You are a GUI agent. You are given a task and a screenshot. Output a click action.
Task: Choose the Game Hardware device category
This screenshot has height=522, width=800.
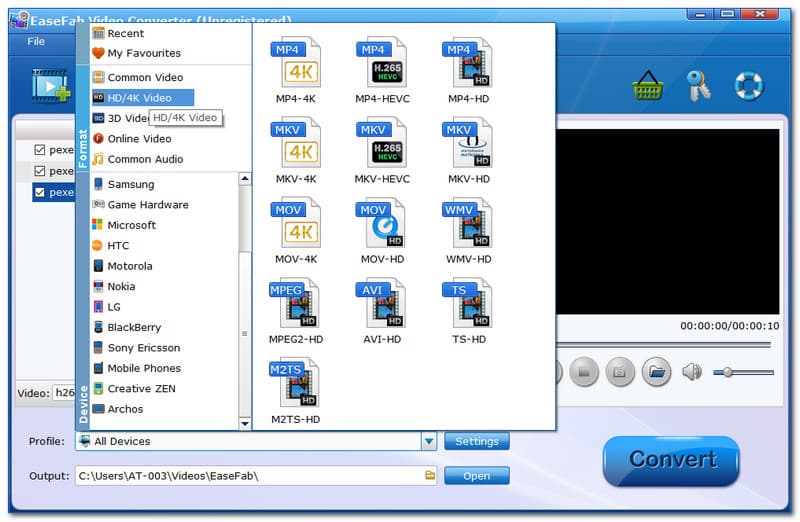pos(141,205)
